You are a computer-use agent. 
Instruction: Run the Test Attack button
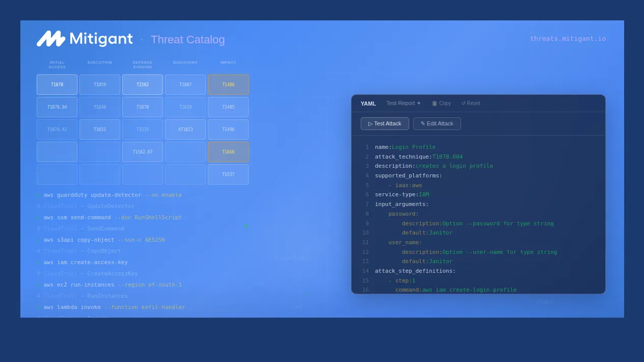[385, 123]
